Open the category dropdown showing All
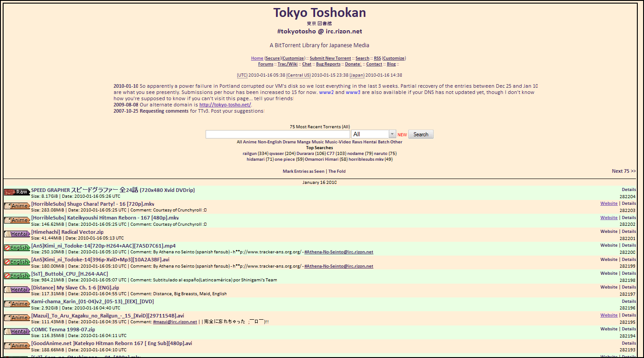The width and height of the screenshot is (644, 358). point(373,134)
